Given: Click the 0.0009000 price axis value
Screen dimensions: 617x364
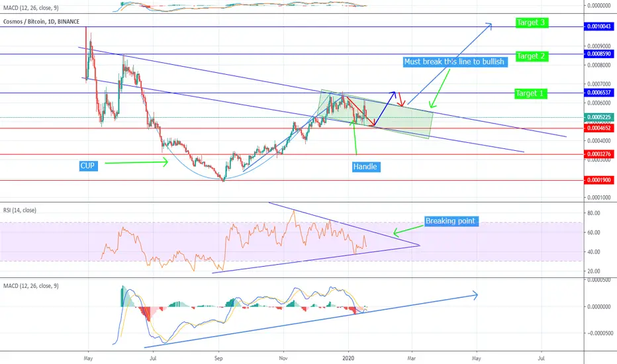Looking at the screenshot, I should [599, 46].
